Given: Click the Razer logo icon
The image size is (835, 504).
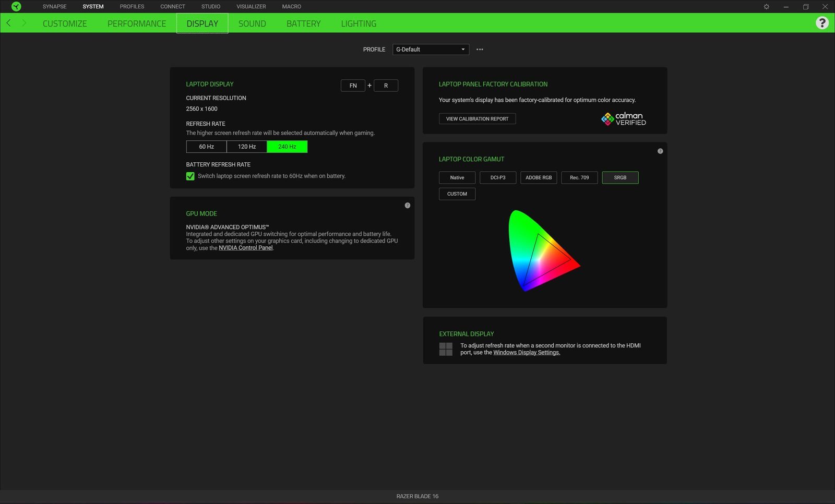Looking at the screenshot, I should click(16, 6).
